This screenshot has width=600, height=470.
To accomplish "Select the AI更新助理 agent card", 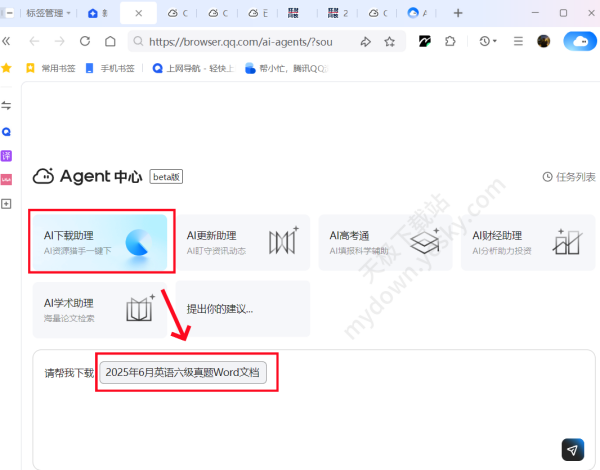I will click(245, 241).
